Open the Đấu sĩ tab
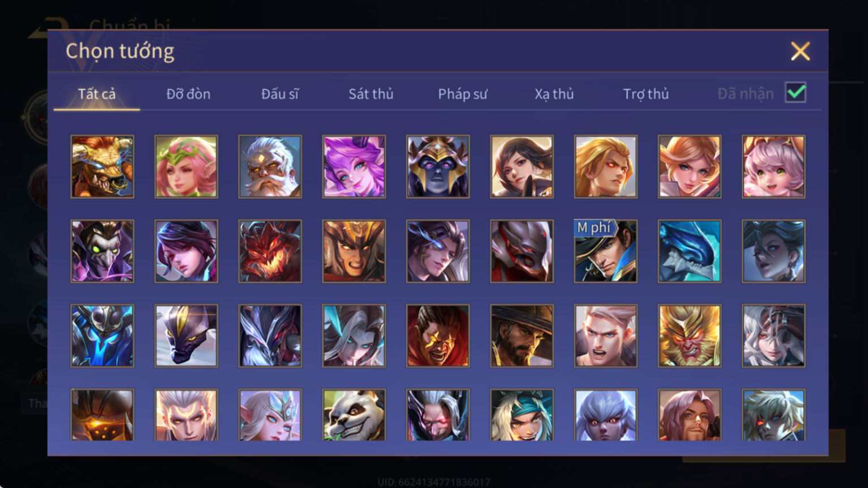Screen dimensions: 868x488 pos(280,94)
